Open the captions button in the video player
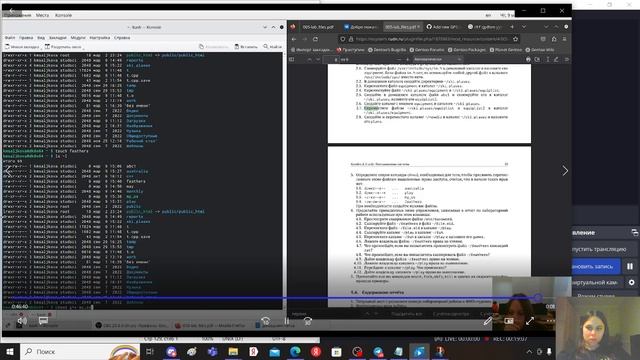Image resolution: width=640 pixels, height=360 pixels. [43, 321]
